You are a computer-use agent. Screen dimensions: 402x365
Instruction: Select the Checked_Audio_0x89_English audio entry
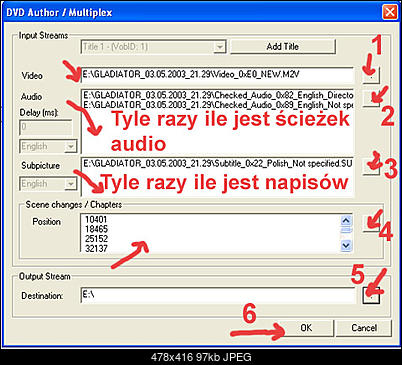(218, 105)
